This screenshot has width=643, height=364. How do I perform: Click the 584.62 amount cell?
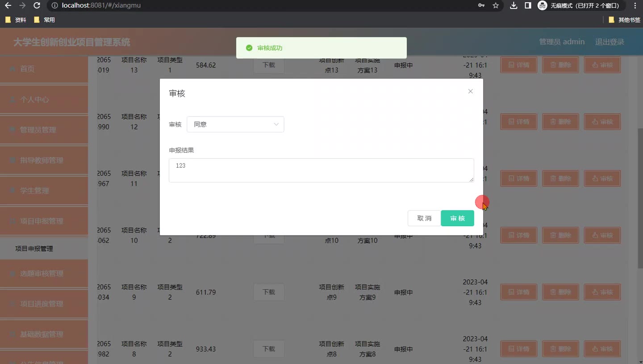click(x=206, y=65)
